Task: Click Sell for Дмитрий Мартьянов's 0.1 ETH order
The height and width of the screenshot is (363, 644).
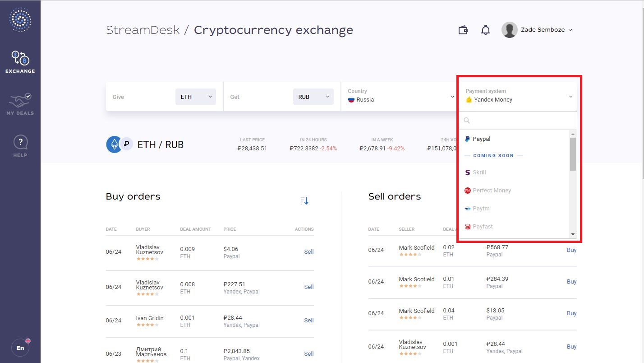Action: [x=309, y=354]
